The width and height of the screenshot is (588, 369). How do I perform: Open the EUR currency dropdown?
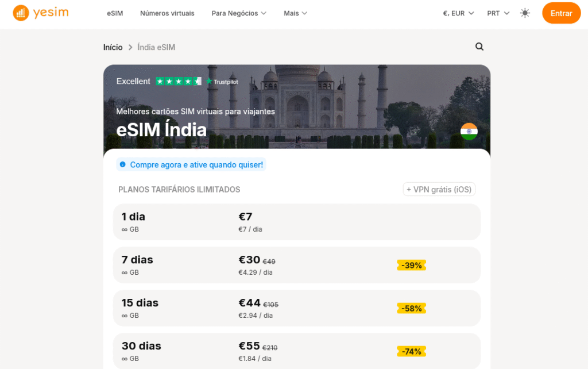point(458,13)
